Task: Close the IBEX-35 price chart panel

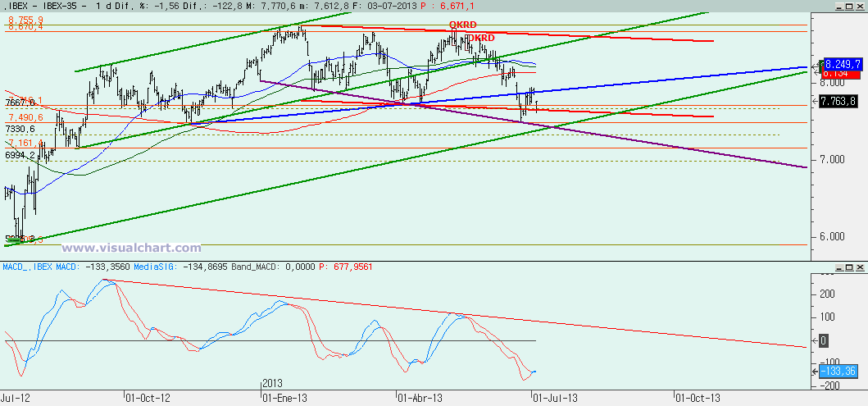Action: coord(859,5)
